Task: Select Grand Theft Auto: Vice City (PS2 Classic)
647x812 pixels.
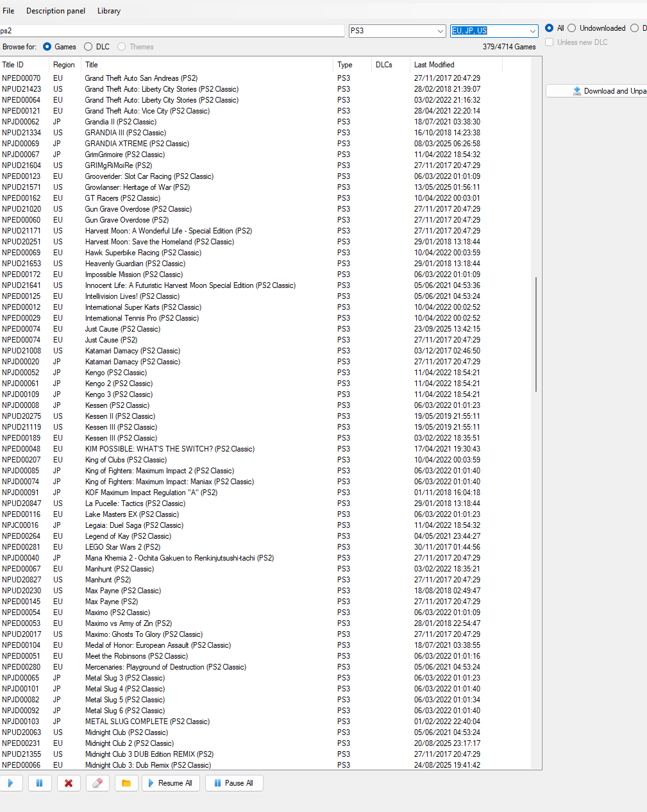Action: point(266,111)
